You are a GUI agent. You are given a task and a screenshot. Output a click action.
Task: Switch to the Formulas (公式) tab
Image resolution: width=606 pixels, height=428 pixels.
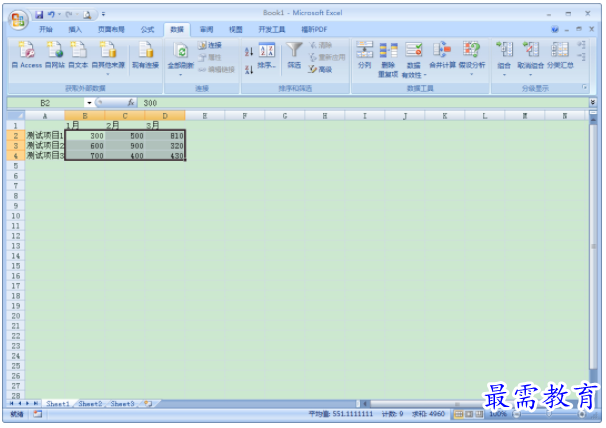pyautogui.click(x=147, y=29)
